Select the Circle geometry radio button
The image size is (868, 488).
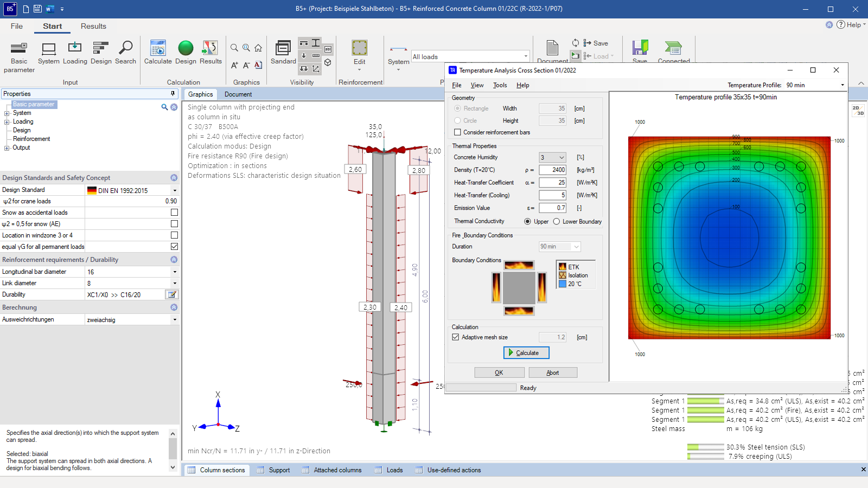point(457,120)
